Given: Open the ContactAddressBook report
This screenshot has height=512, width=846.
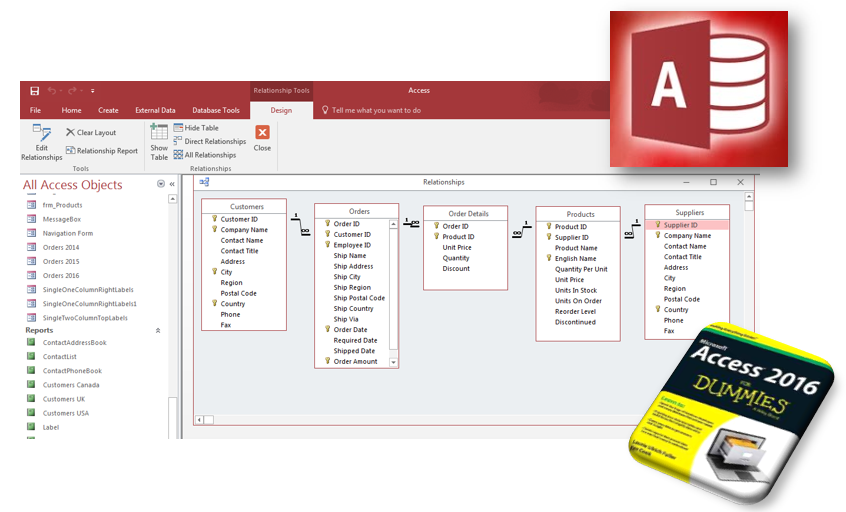Looking at the screenshot, I should (x=74, y=343).
